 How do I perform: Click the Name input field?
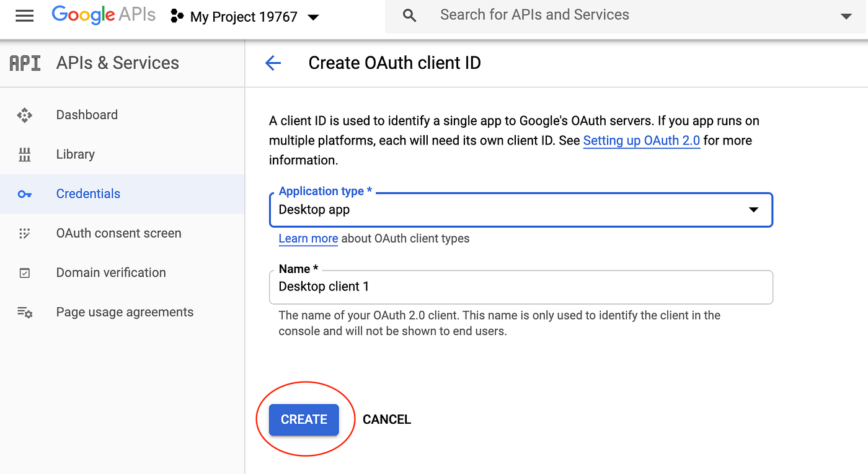click(x=521, y=287)
